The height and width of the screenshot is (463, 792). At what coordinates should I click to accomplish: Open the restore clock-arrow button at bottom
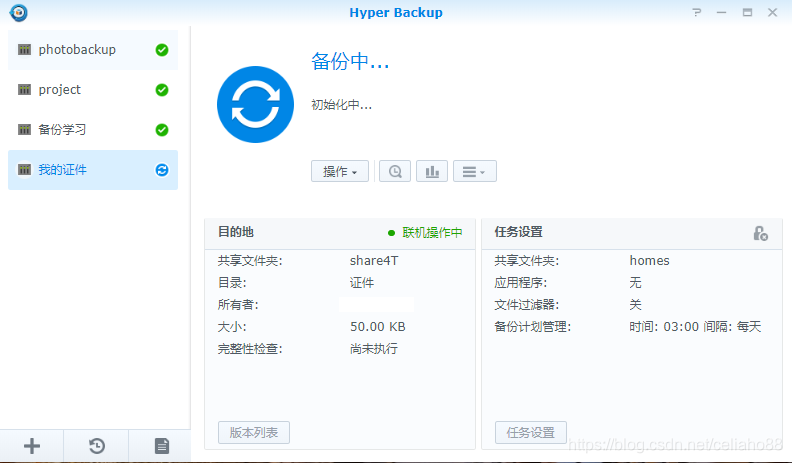96,446
